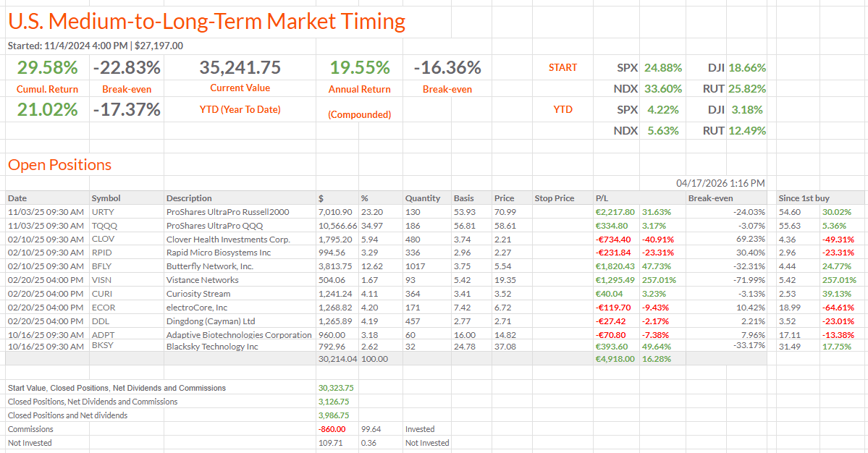Select the Clover Health Investments Corp. description
The height and width of the screenshot is (453, 868).
click(228, 240)
